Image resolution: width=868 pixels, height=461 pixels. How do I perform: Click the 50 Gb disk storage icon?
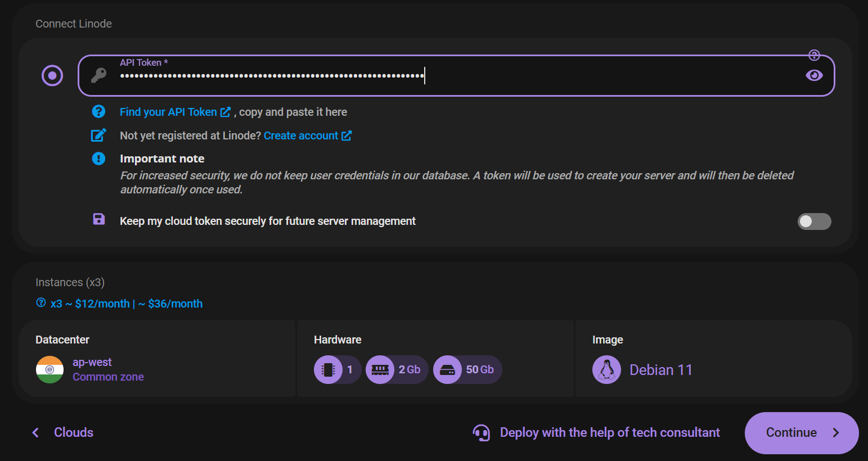click(447, 369)
